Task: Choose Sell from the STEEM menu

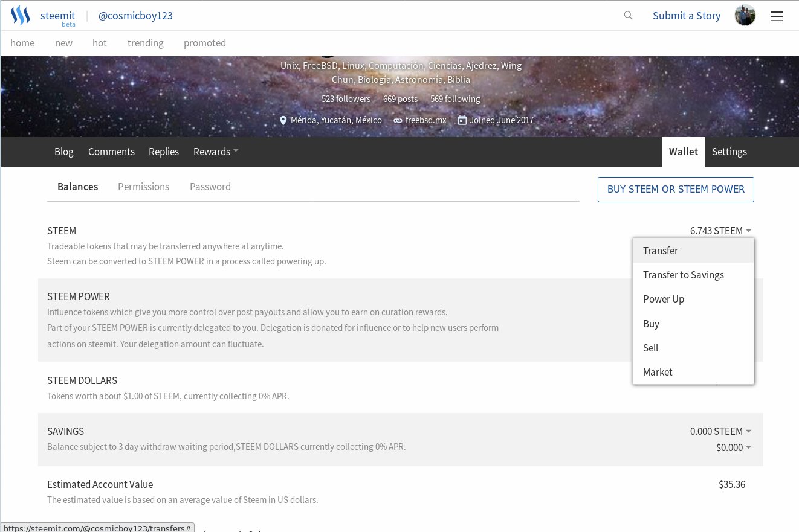Action: point(693,348)
